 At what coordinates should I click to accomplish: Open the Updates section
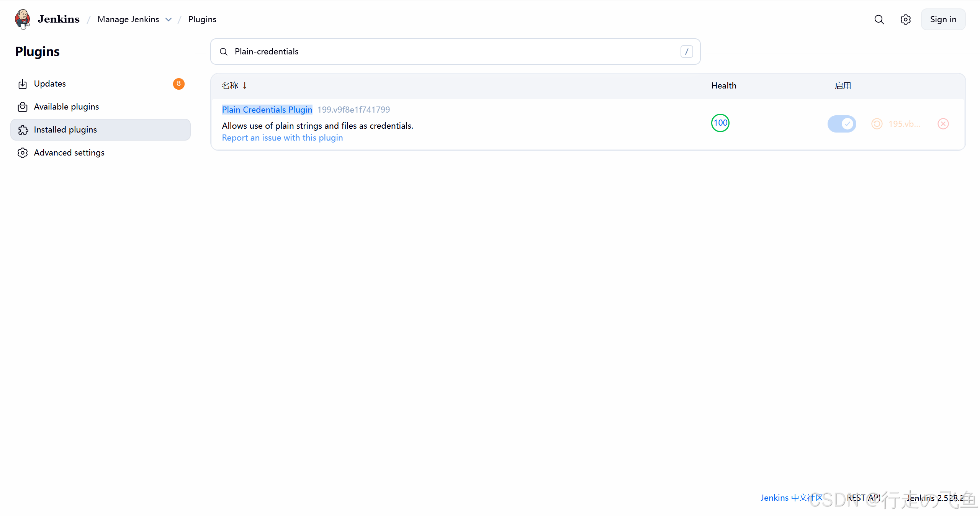coord(100,84)
